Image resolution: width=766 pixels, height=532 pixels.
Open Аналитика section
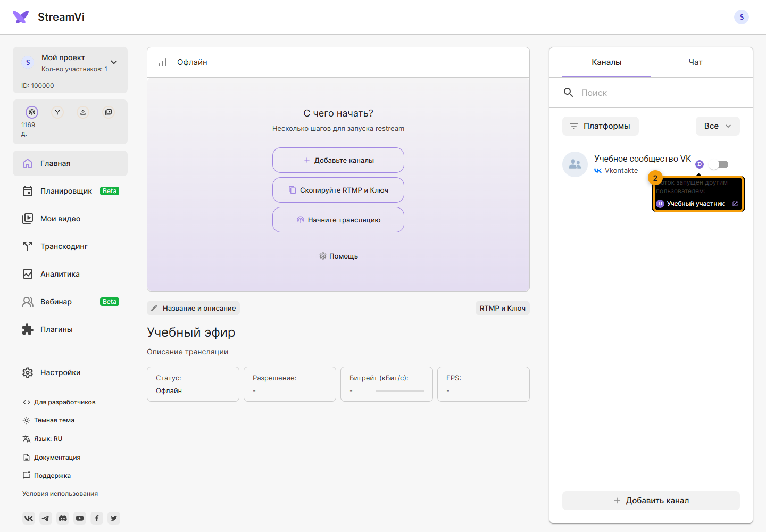70,274
